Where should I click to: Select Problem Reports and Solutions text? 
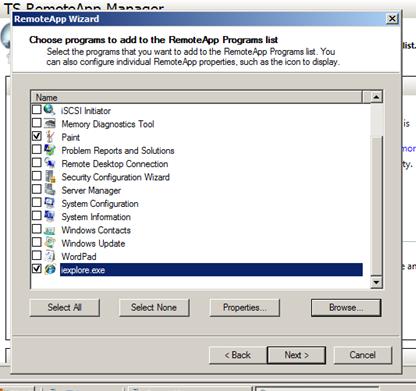(118, 151)
